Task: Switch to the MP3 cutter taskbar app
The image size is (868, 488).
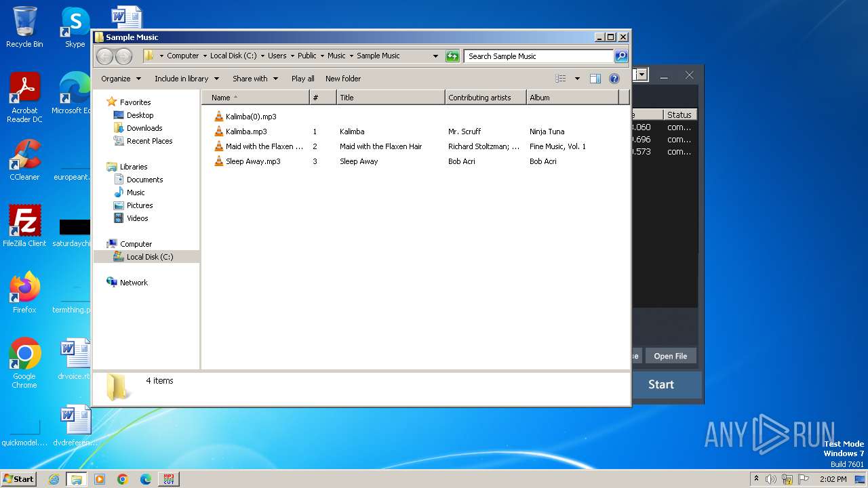Action: 169,479
